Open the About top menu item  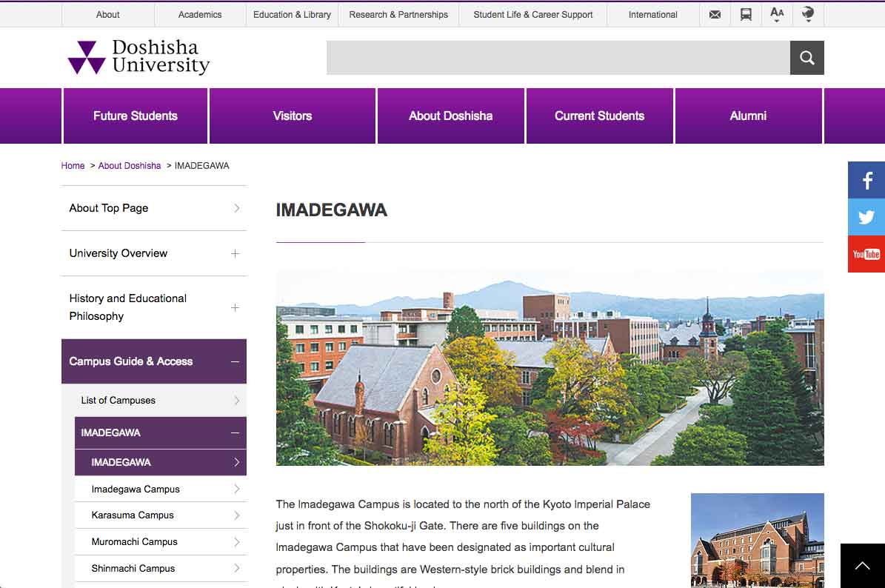click(x=108, y=15)
